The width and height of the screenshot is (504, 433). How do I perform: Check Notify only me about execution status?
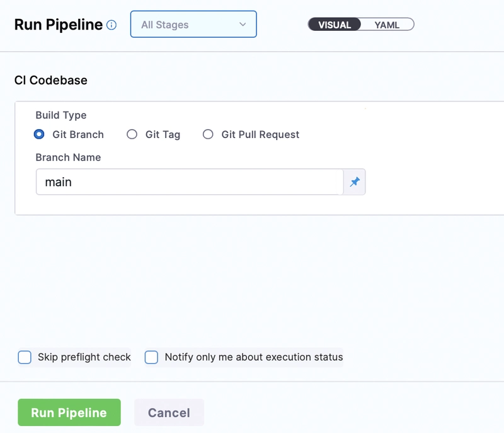151,357
